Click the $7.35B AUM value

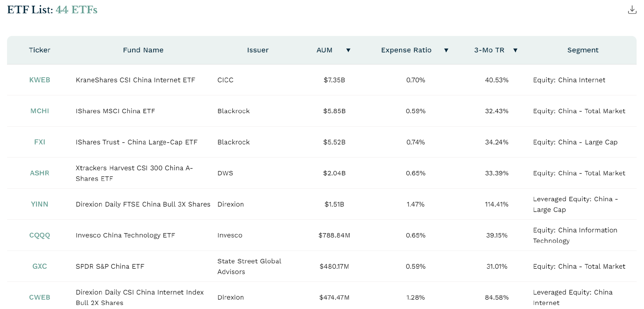[x=334, y=80]
